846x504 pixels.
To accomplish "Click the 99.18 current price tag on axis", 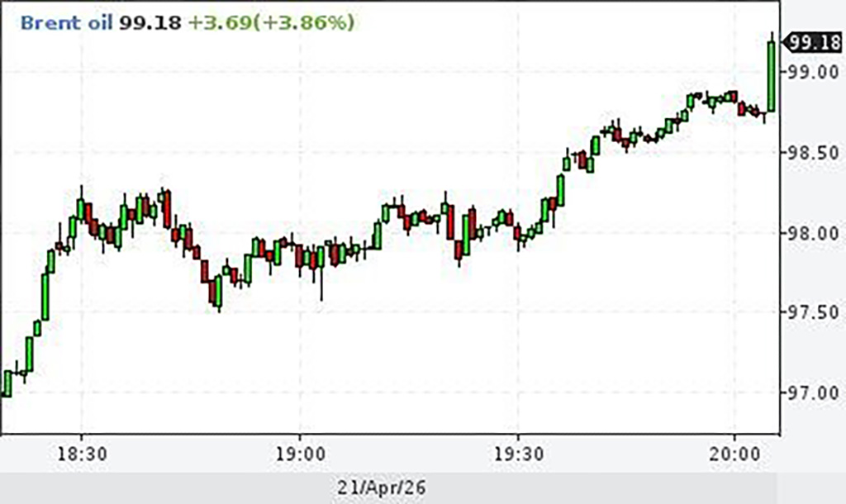I will [x=813, y=42].
